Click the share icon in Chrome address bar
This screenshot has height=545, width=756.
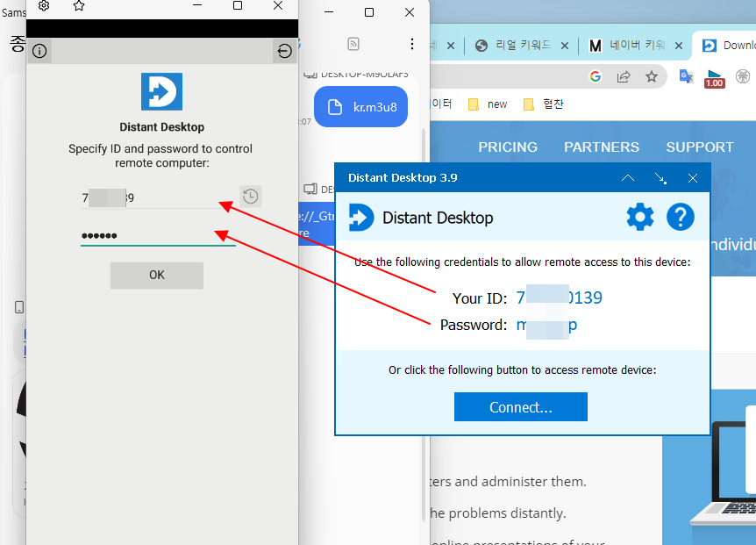(x=624, y=76)
